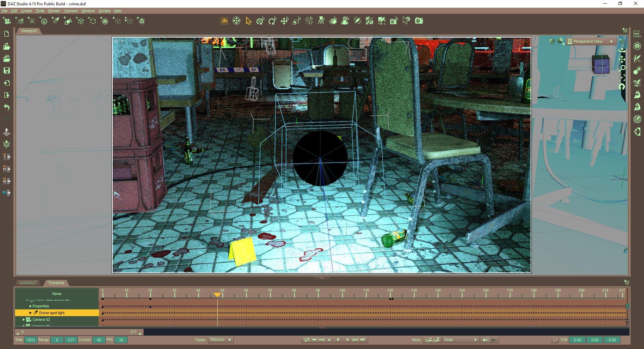The height and width of the screenshot is (349, 644).
Task: Create a new spotlight
Action: pyautogui.click(x=56, y=21)
